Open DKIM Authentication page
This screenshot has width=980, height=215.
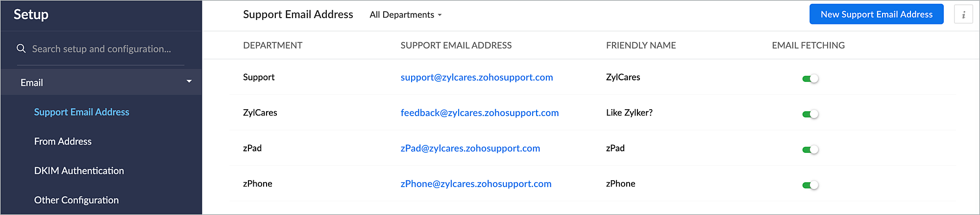click(x=79, y=171)
